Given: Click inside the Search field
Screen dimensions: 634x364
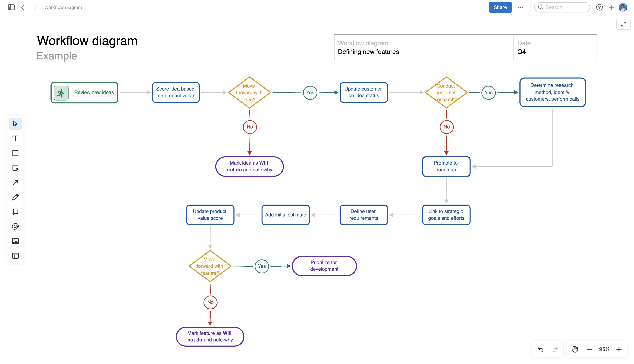Looking at the screenshot, I should click(562, 7).
